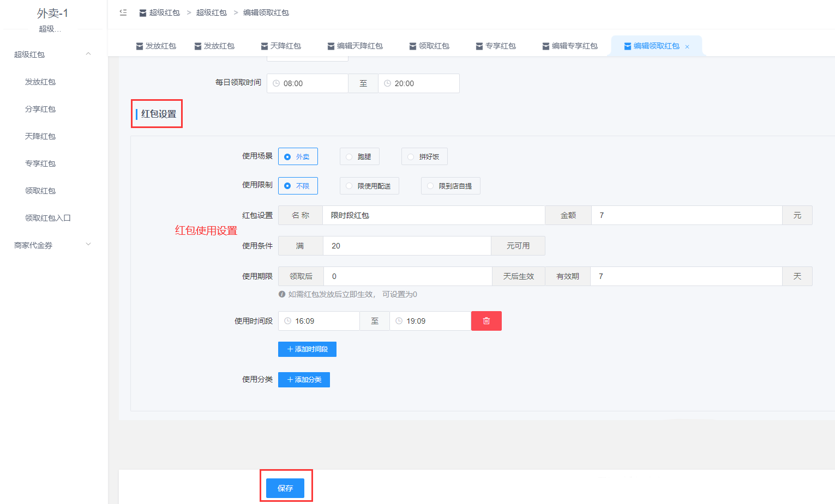835x504 pixels.
Task: Edit the 金额 amount field
Action: 687,215
